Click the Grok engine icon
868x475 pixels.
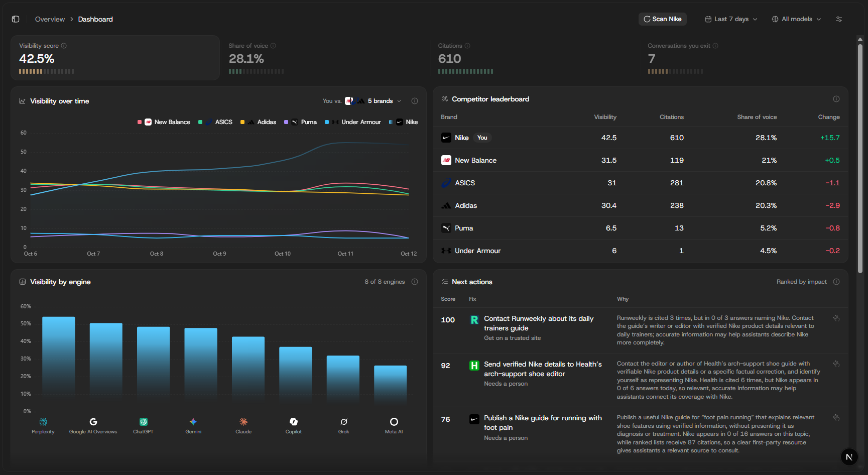tap(344, 422)
